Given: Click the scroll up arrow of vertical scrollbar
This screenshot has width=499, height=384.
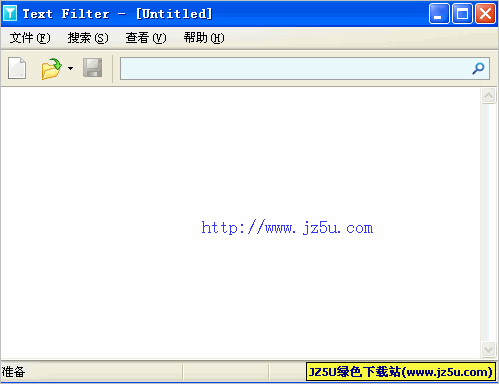Looking at the screenshot, I should click(x=488, y=96).
